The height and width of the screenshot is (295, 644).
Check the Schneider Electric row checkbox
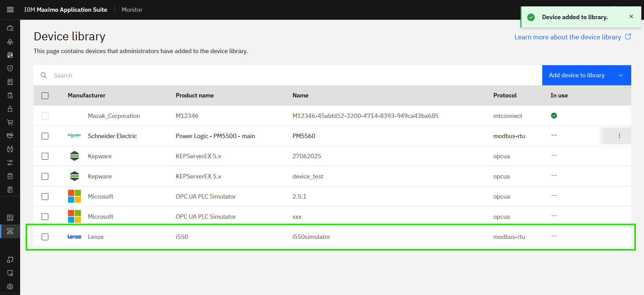point(45,136)
